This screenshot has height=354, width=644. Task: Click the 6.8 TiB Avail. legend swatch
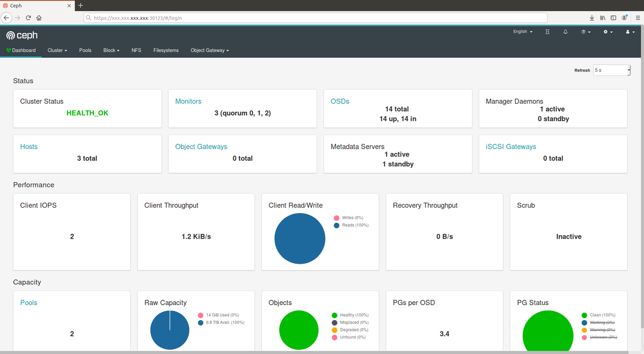[x=201, y=322]
